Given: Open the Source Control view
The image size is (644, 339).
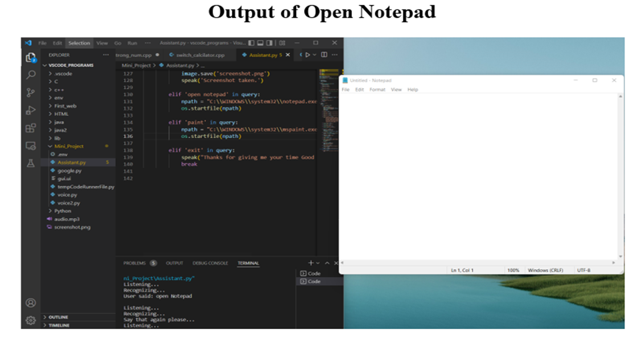Looking at the screenshot, I should (30, 93).
